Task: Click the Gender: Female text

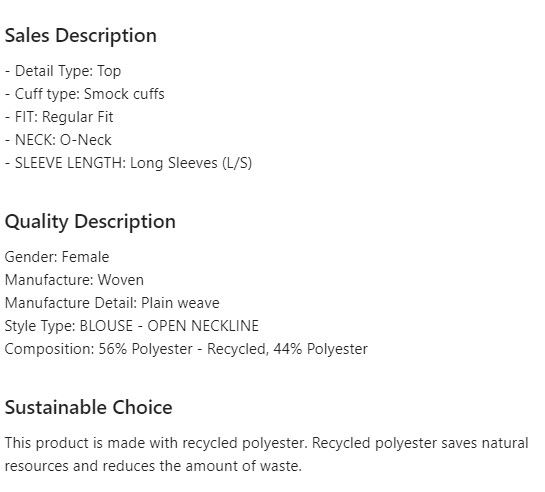Action: (x=57, y=257)
